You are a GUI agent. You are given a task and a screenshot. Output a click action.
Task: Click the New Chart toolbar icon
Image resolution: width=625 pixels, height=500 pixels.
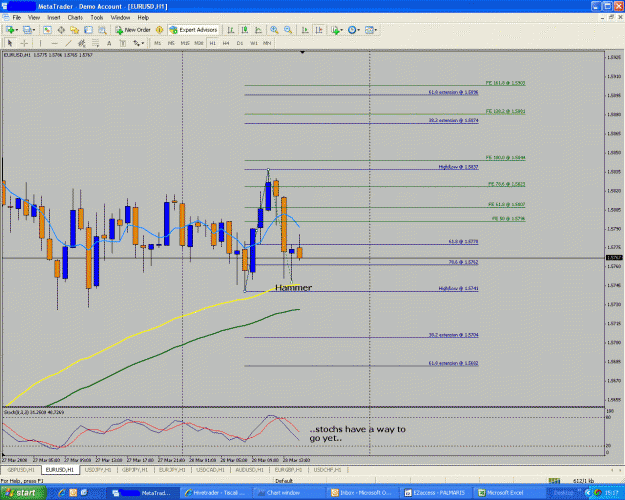[11, 30]
